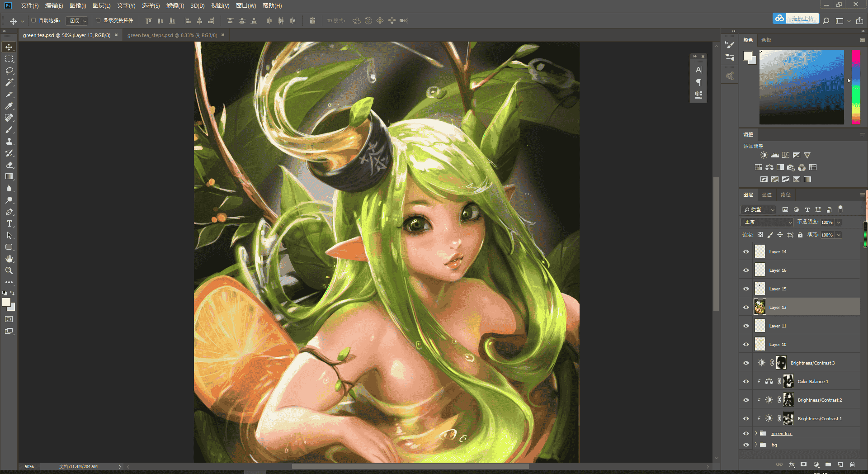Select the Hand tool
868x474 pixels.
point(9,259)
